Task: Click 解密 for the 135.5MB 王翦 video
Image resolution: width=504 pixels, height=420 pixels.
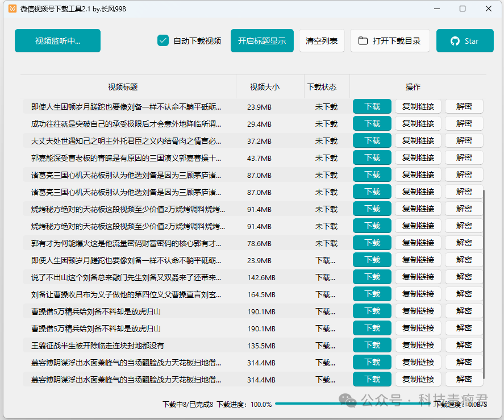Action: click(464, 345)
